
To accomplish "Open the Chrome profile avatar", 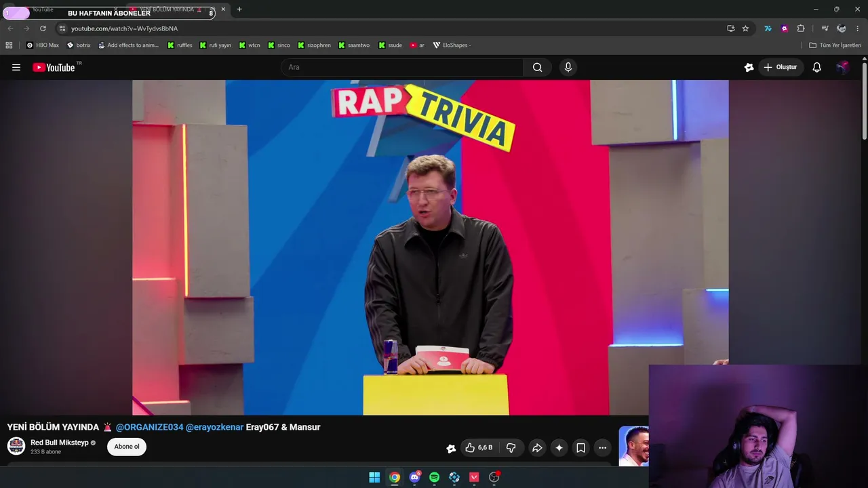I will (841, 28).
